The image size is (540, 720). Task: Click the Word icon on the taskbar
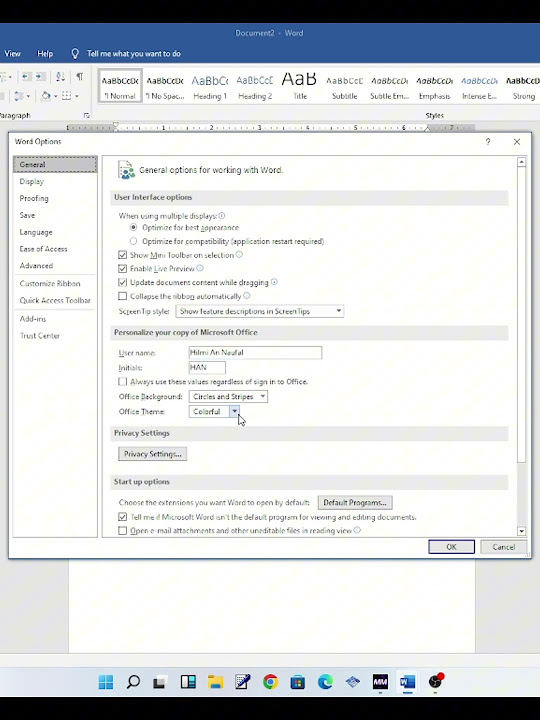(407, 682)
